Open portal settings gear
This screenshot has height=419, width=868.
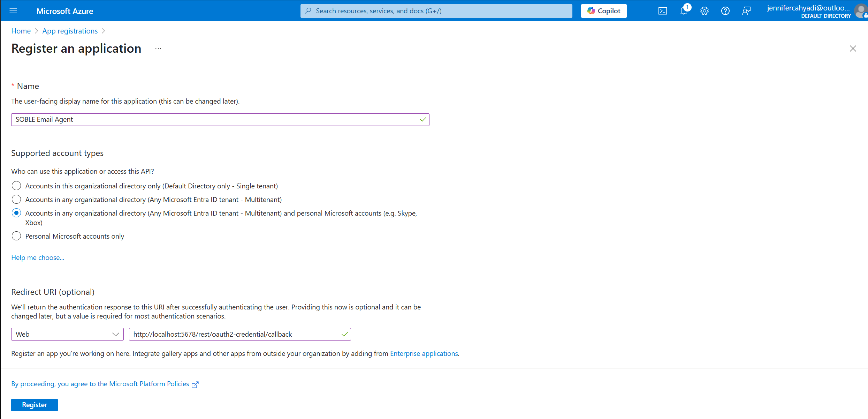(x=705, y=11)
